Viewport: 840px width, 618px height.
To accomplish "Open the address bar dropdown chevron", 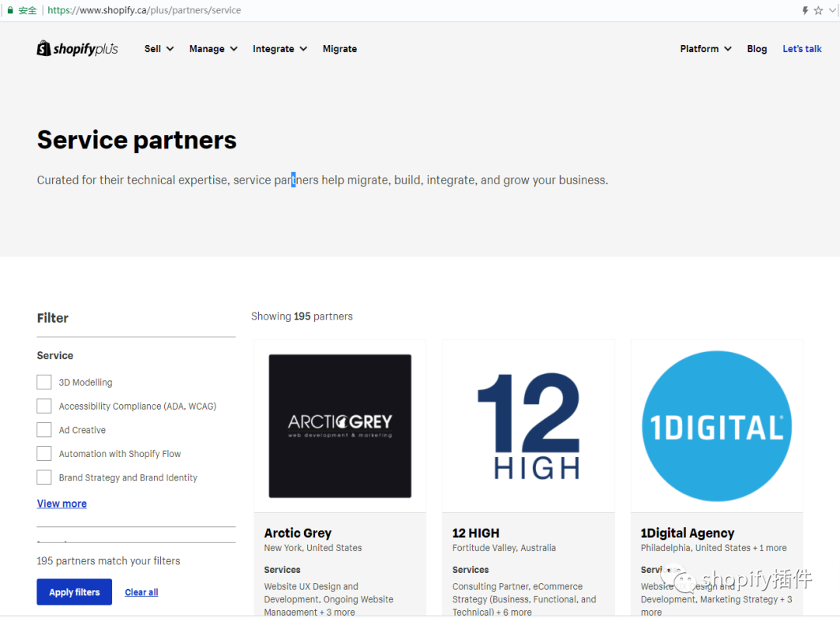I will [832, 10].
